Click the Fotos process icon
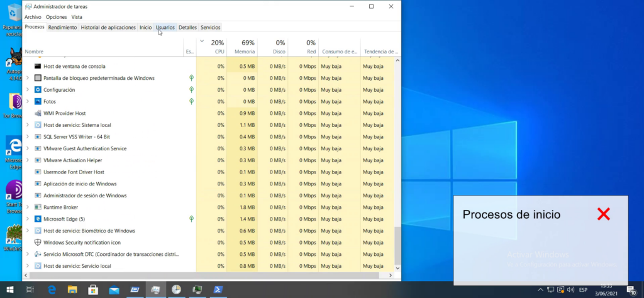The height and width of the screenshot is (298, 644). click(x=38, y=101)
